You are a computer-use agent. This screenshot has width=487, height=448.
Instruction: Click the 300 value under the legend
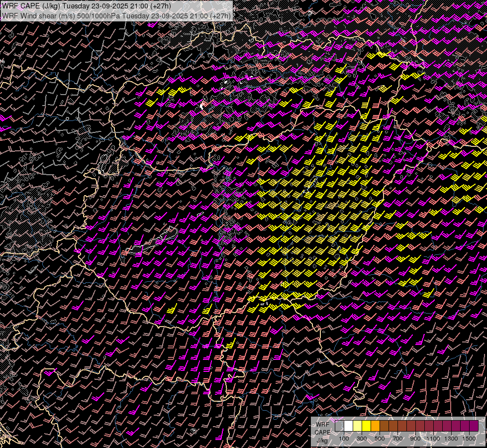[362, 439]
